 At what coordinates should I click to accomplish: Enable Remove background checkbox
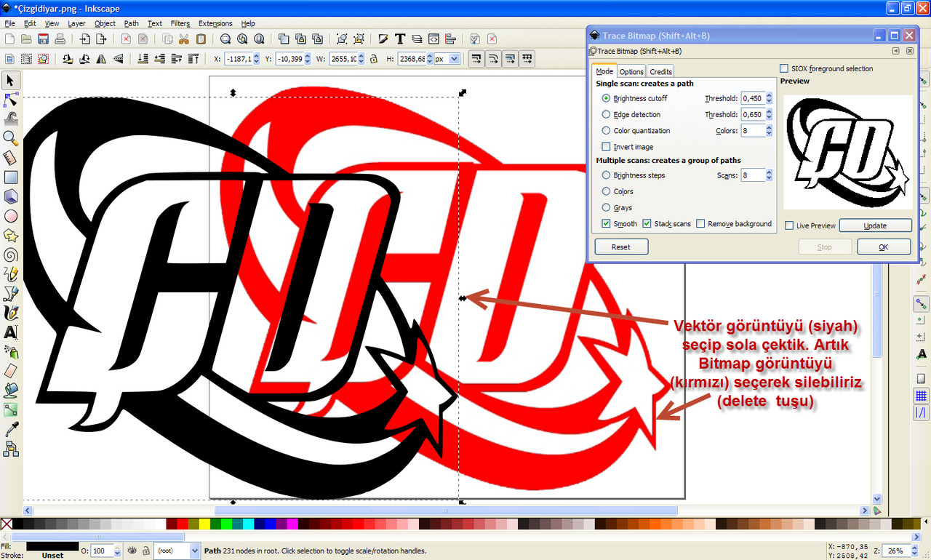point(701,224)
